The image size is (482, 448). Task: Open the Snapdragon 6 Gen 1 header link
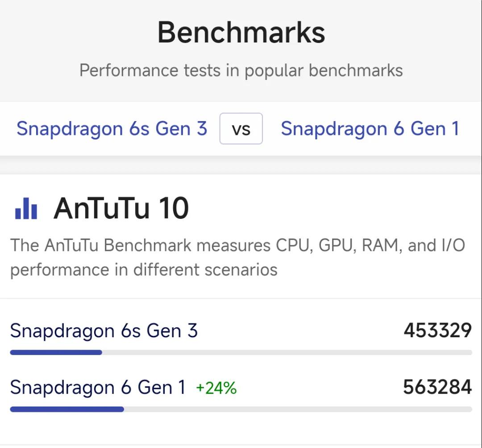370,129
